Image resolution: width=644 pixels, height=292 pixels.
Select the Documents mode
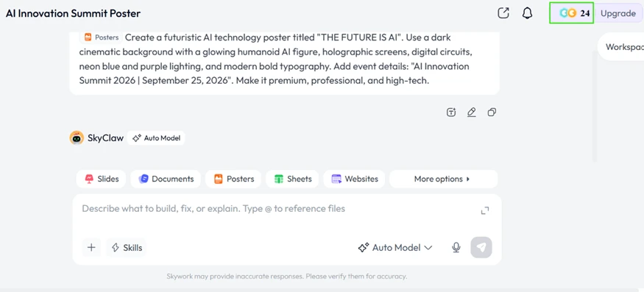pos(166,179)
